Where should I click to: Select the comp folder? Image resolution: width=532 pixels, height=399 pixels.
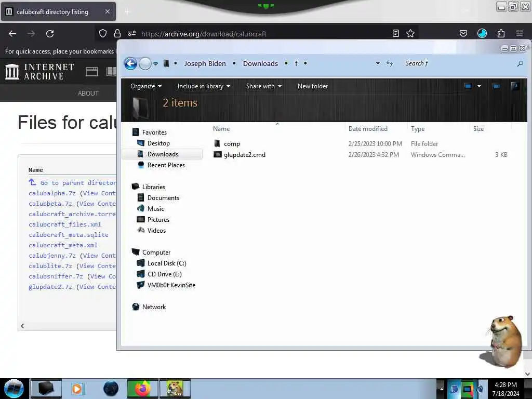[232, 144]
